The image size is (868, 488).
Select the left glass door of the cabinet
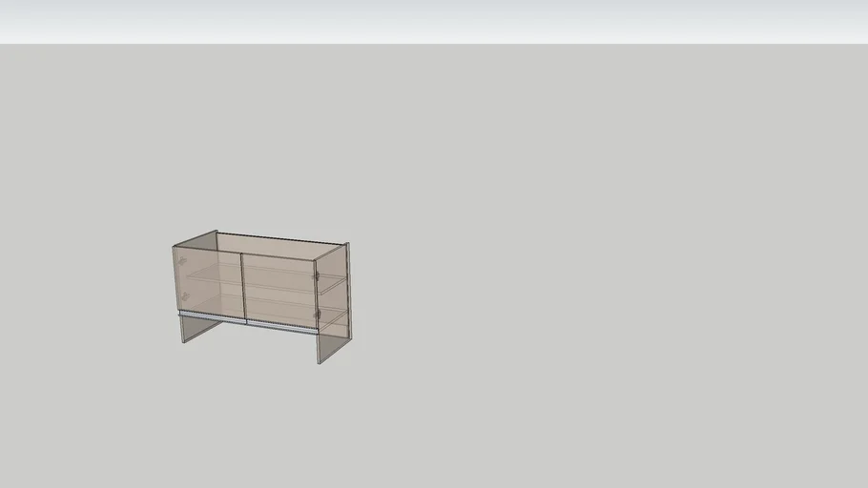click(208, 281)
